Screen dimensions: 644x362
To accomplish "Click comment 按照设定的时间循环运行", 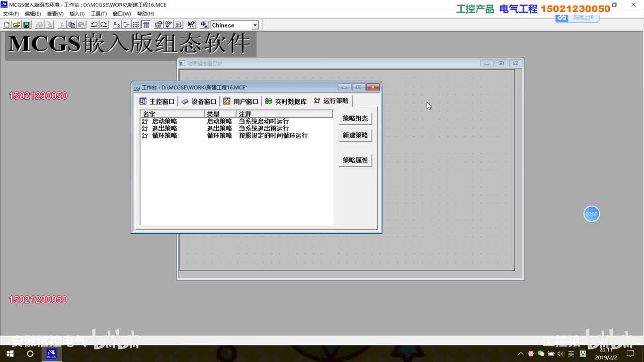I will coord(273,135).
